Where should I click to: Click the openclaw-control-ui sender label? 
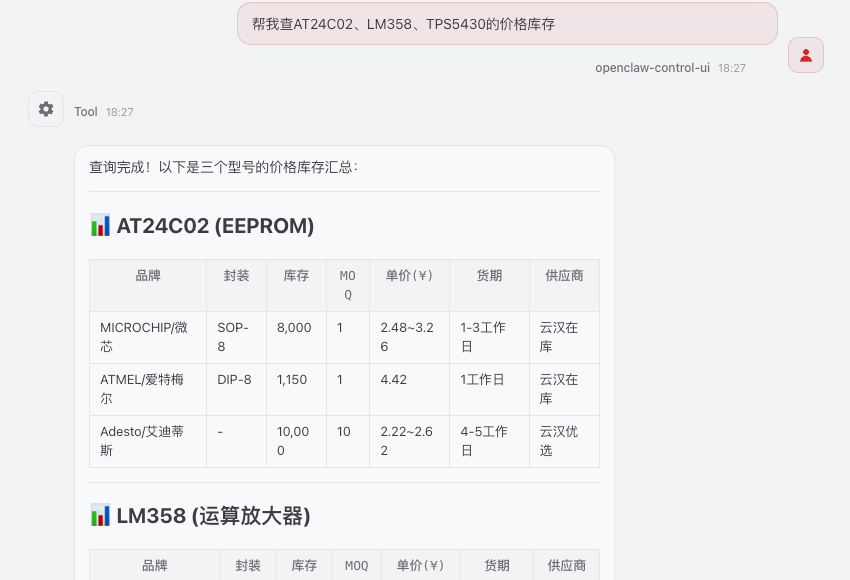tap(652, 68)
